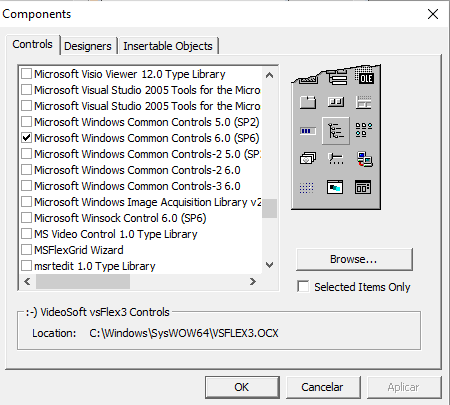The width and height of the screenshot is (450, 405).
Task: Check MSFlexGrid Wizard in the list
Action: coord(26,250)
